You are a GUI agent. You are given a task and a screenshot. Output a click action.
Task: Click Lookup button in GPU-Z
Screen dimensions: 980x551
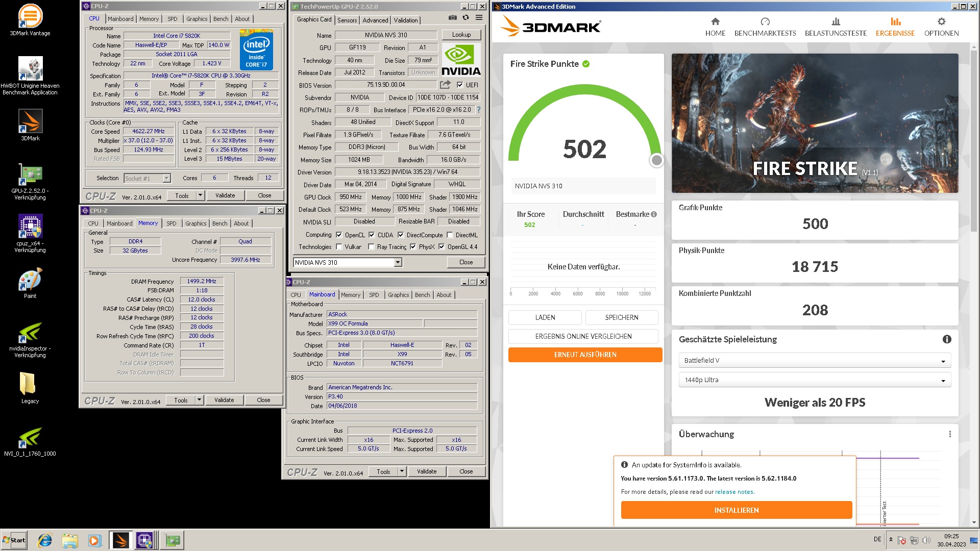click(x=461, y=35)
